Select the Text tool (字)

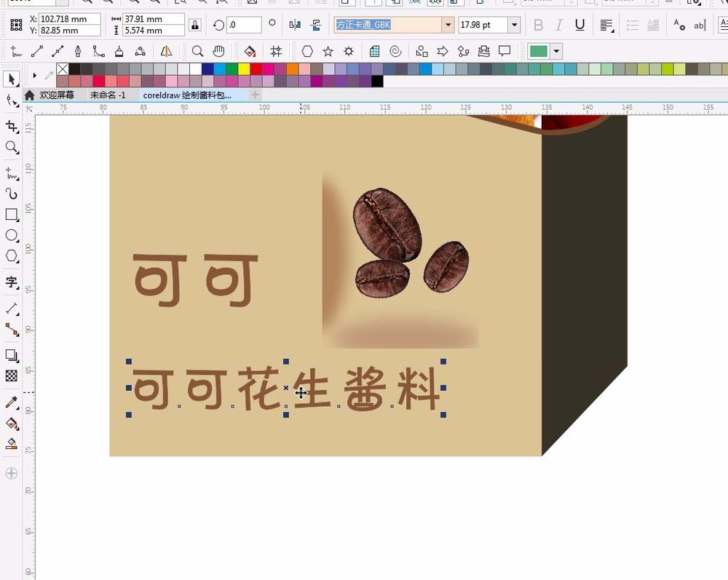pos(12,282)
